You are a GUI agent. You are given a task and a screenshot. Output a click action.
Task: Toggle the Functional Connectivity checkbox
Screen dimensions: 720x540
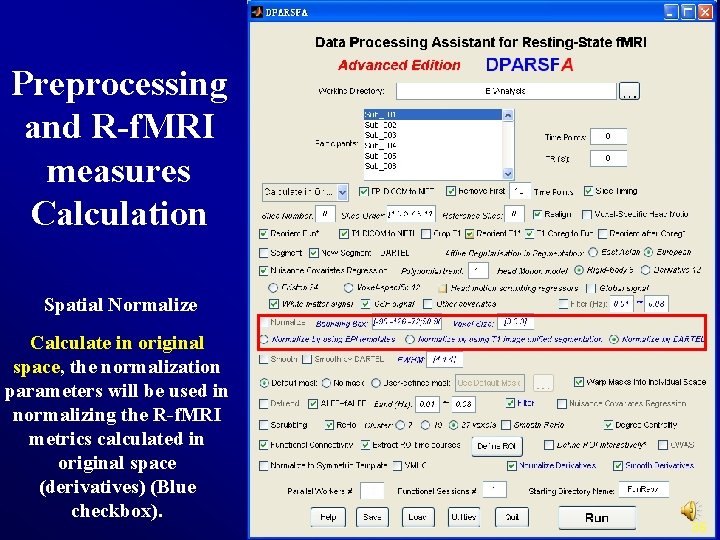264,445
